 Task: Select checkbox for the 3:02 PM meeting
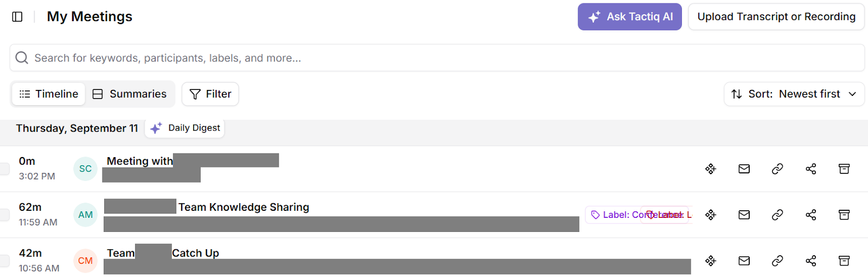[4, 169]
